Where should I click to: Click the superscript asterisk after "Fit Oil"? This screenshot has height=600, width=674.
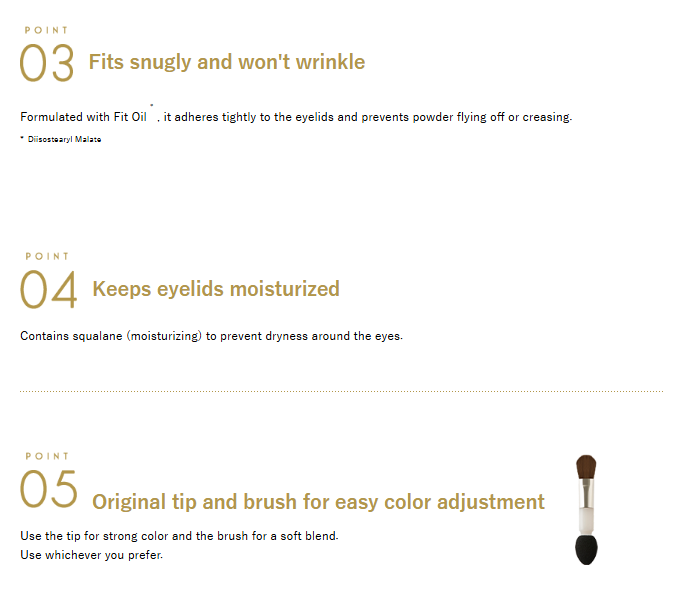tap(151, 105)
